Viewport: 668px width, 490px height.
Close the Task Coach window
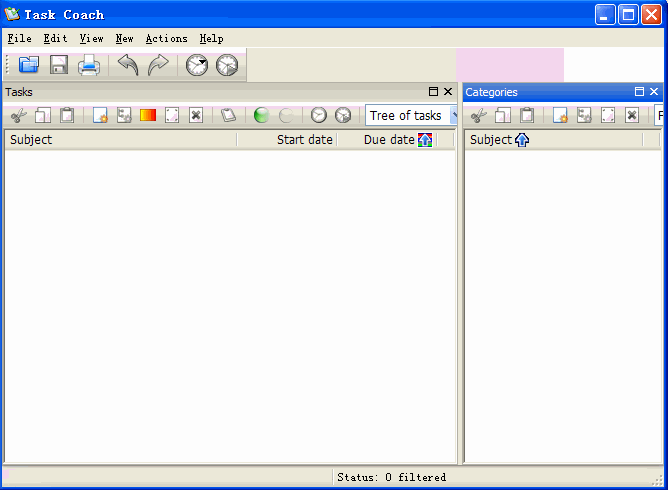point(651,15)
